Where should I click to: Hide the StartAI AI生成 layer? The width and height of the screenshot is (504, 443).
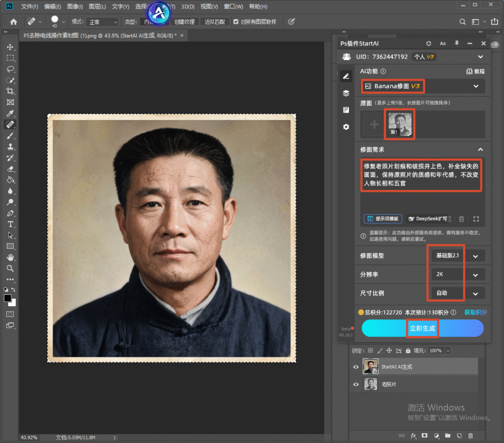click(356, 367)
